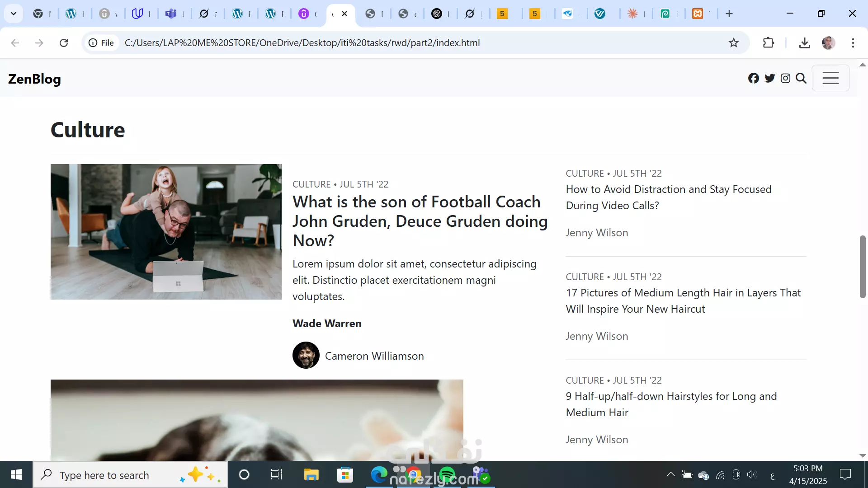This screenshot has height=488, width=868.
Task: Click the scrollbar down arrow
Action: (x=863, y=456)
